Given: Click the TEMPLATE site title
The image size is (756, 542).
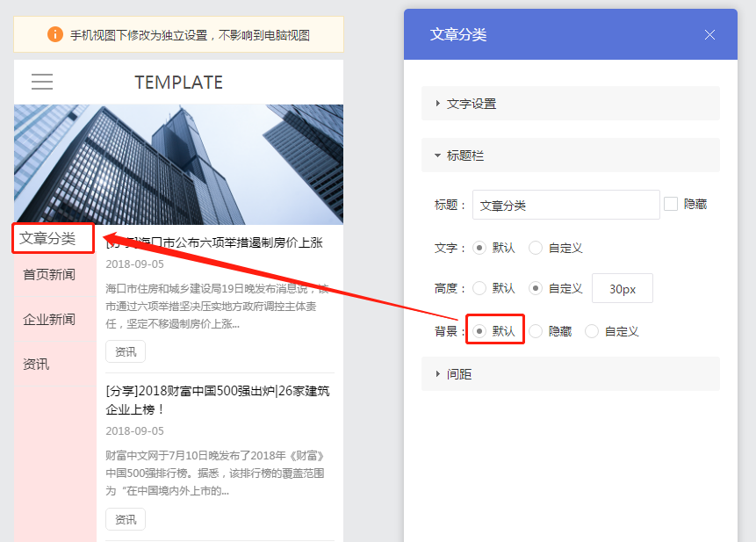Looking at the screenshot, I should point(178,83).
